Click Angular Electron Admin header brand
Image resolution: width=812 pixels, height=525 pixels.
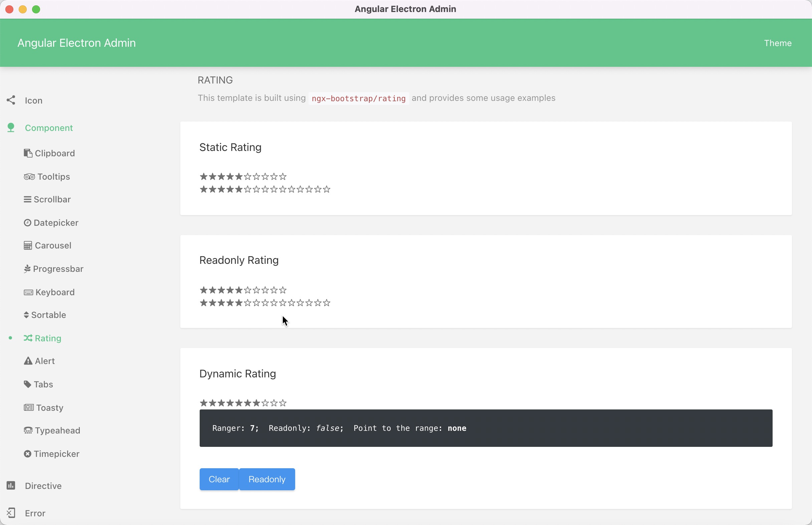click(x=77, y=43)
